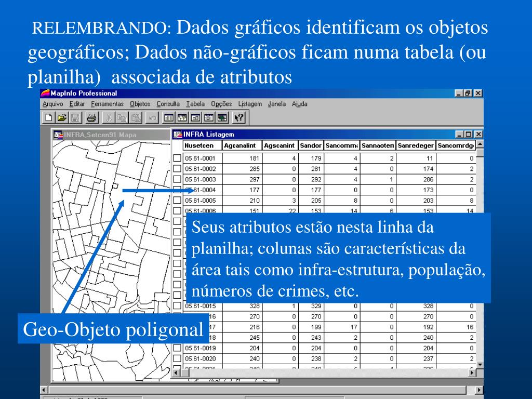The width and height of the screenshot is (532, 399).
Task: Click the Undo toolbar icon
Action: (x=152, y=118)
